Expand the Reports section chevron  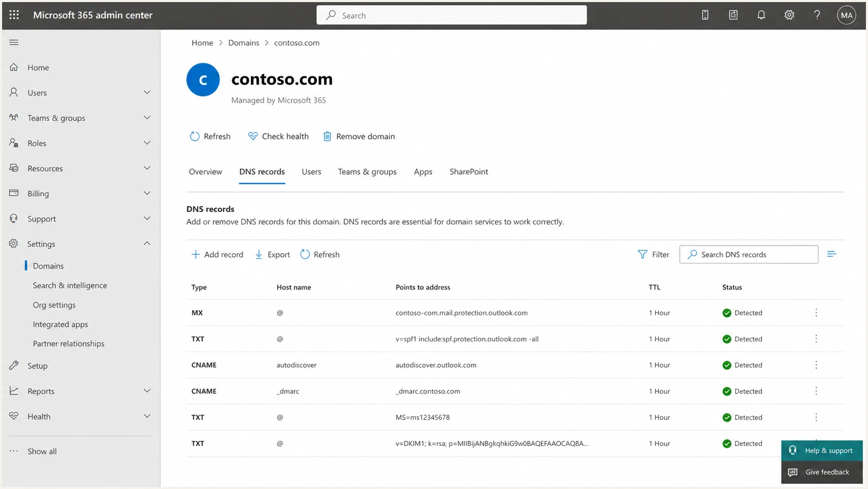click(147, 391)
